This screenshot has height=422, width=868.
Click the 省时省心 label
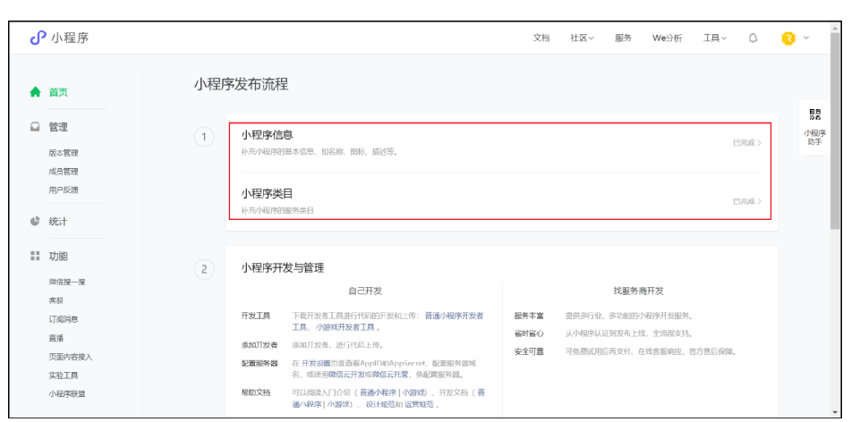coord(529,333)
